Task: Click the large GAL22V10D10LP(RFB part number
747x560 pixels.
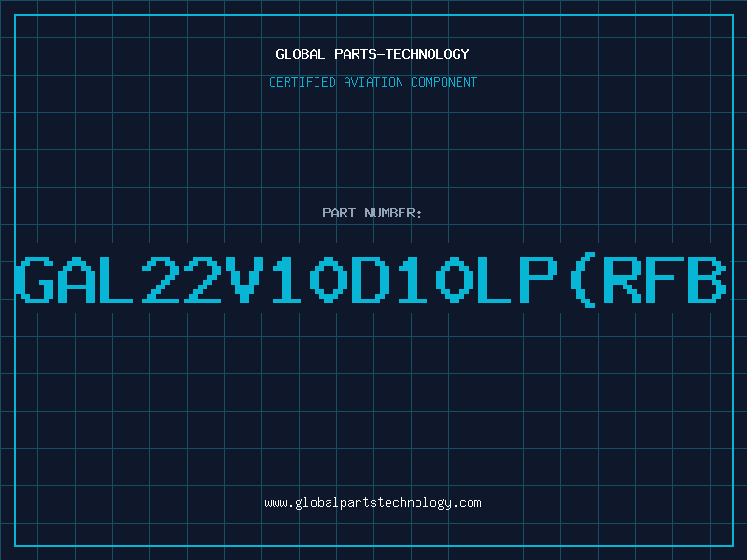Action: pyautogui.click(x=370, y=280)
